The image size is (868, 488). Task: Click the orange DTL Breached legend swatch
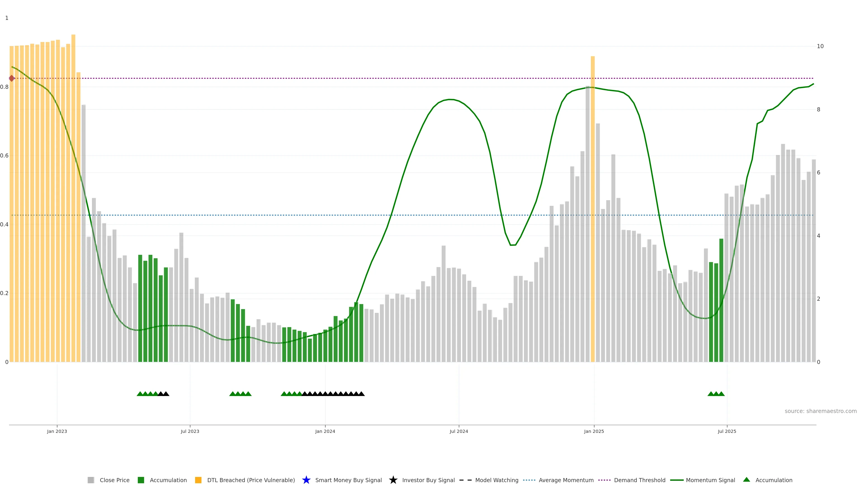coord(198,480)
